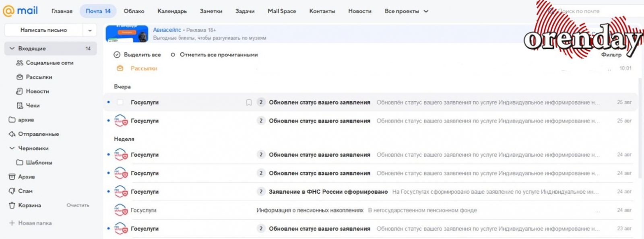644x239 pixels.
Task: Open the Социальные сети folder icon
Action: click(x=19, y=63)
